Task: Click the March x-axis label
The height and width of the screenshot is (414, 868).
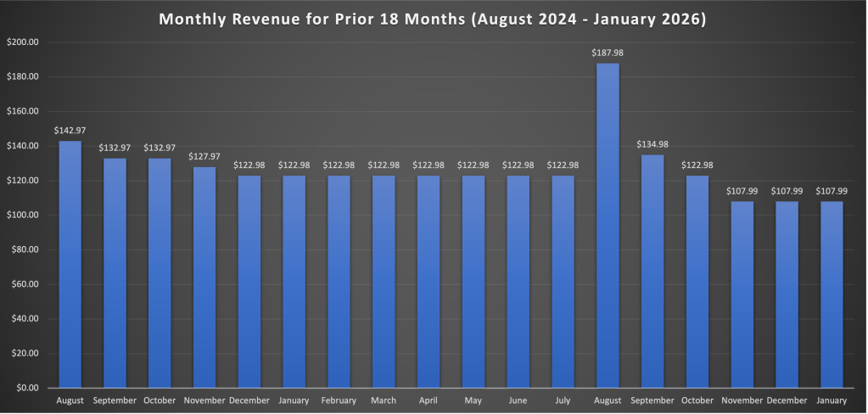Action: pos(384,400)
